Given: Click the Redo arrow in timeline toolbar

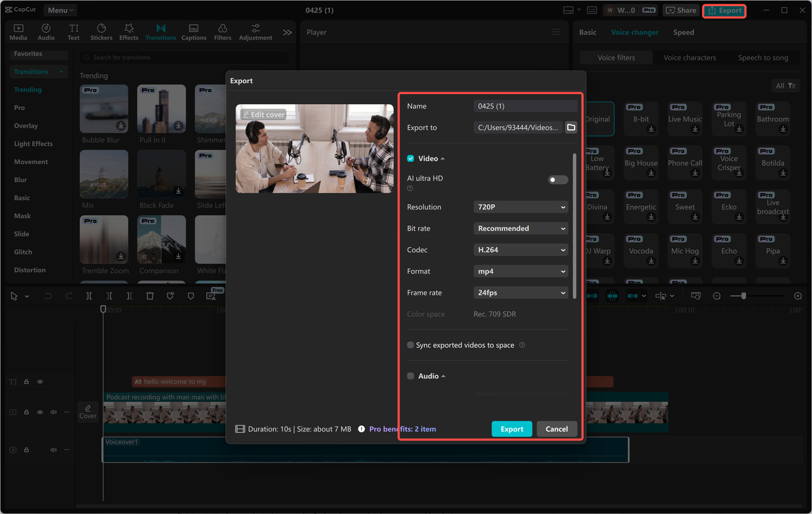Looking at the screenshot, I should [x=69, y=296].
